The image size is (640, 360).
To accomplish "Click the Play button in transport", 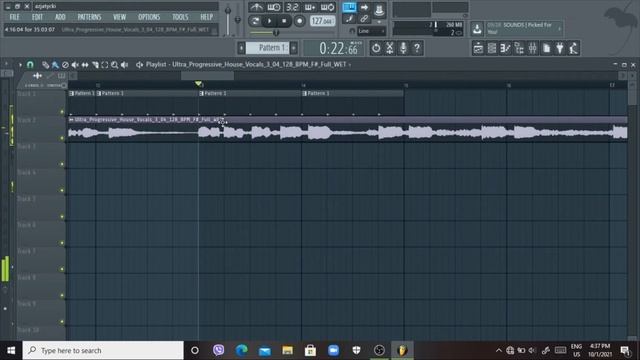I will pos(269,21).
